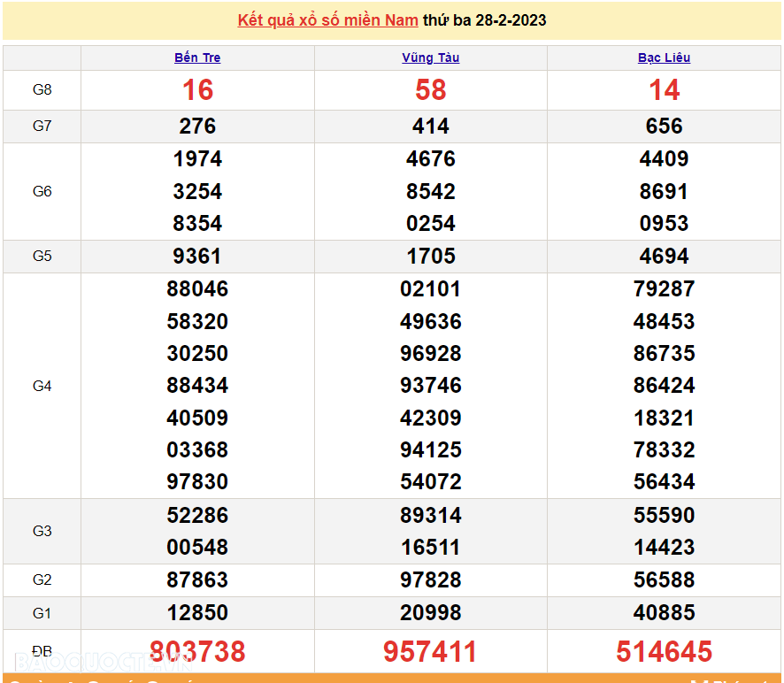784x683 pixels.
Task: Click the red G8 number 14 for Bạc Liêu
Action: 664,90
